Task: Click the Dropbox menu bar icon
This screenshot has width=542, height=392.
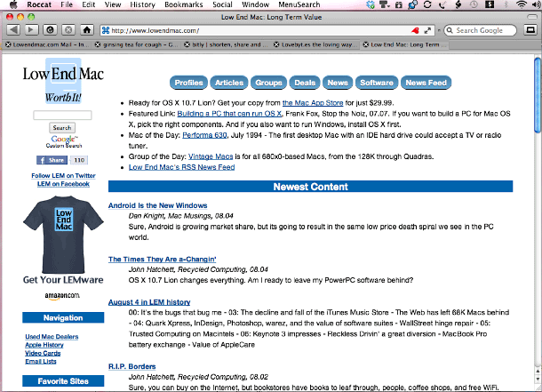Action: coord(371,4)
